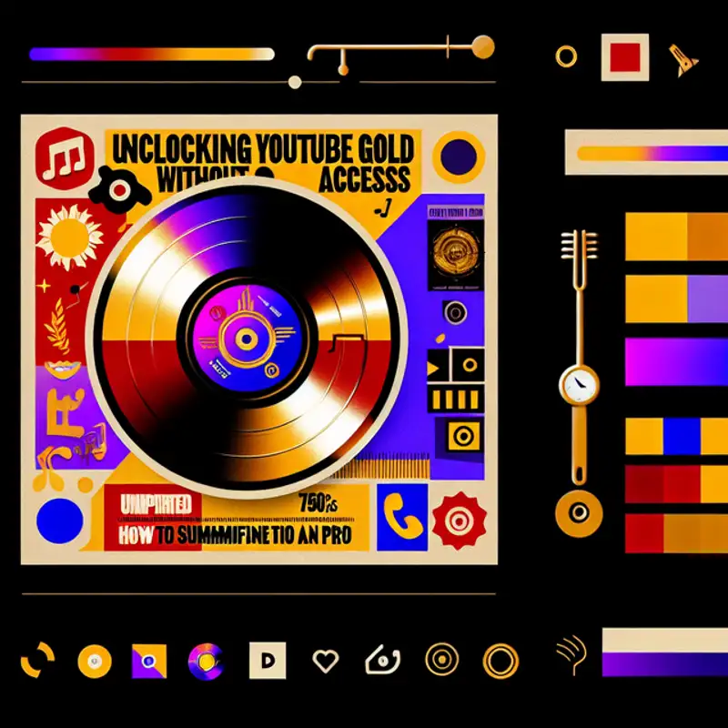Open the blue tile with yellow phone icon
Image resolution: width=728 pixels, height=728 pixels.
click(x=402, y=517)
